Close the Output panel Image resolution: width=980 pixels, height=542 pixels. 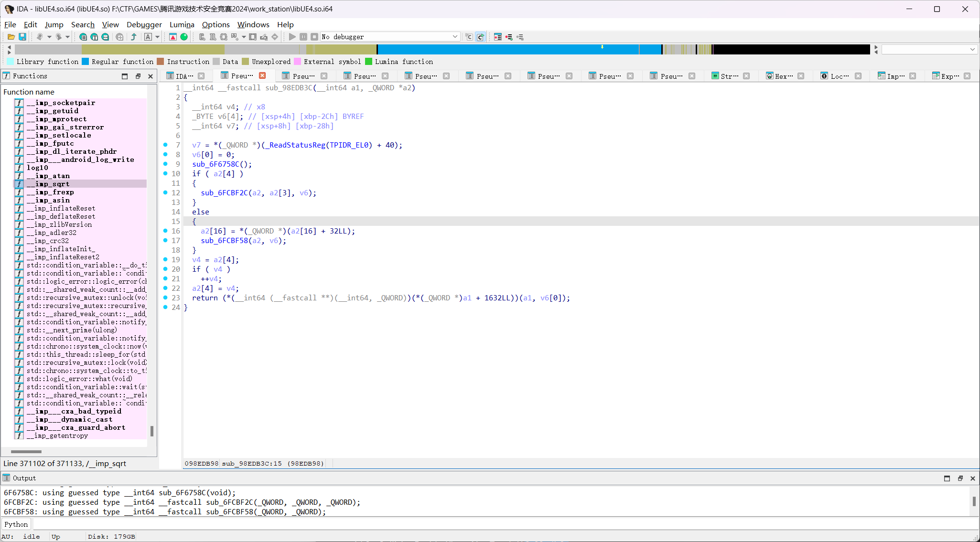click(x=972, y=478)
